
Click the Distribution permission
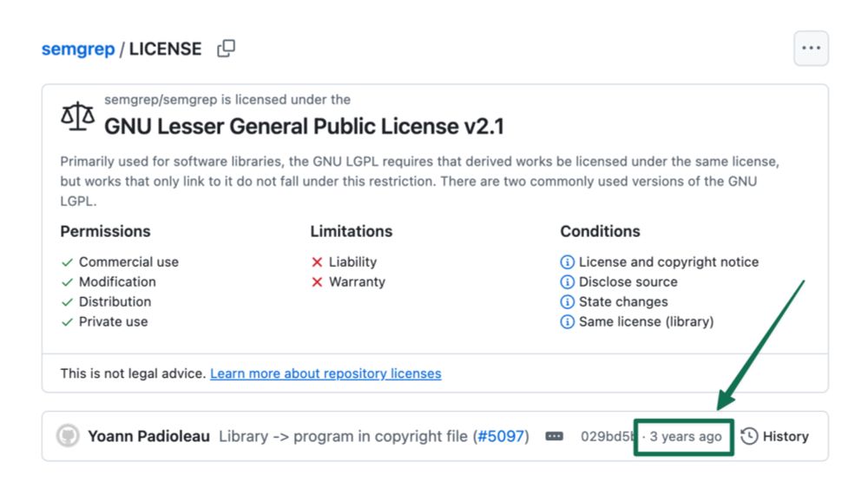tap(115, 301)
